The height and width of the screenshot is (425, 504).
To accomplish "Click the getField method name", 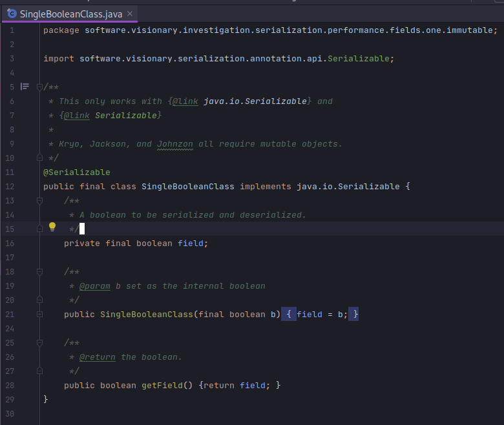I will [x=162, y=385].
